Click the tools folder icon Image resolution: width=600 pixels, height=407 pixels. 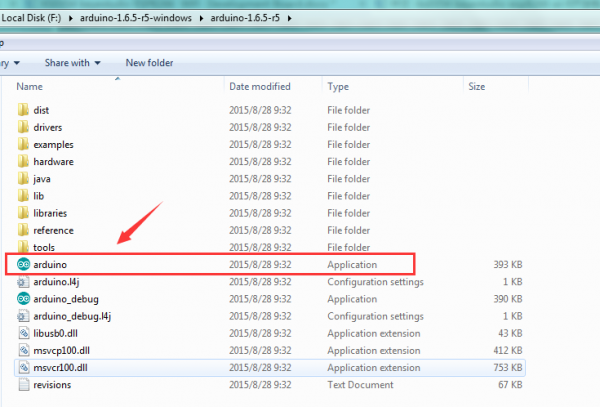[23, 247]
